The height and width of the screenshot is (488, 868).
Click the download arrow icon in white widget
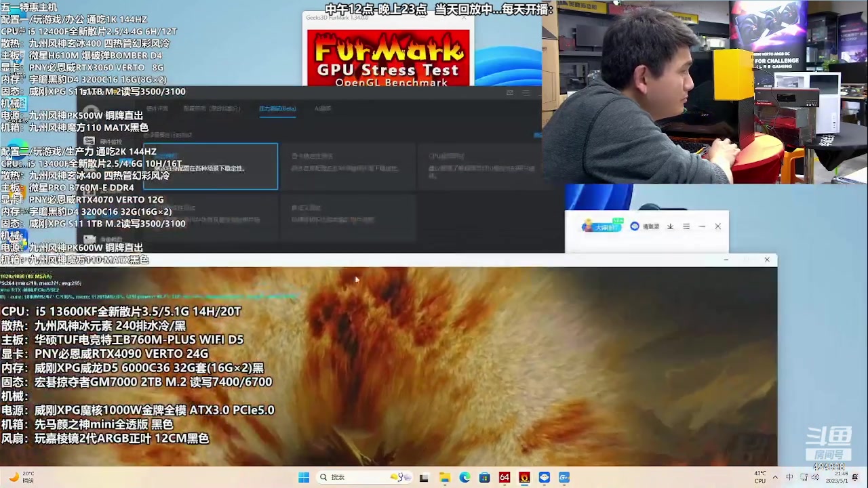[x=670, y=226]
